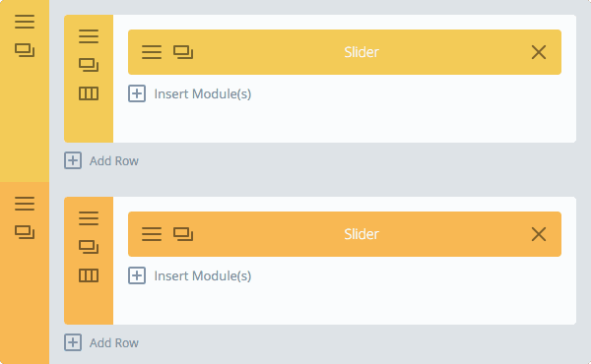Open settings of the orange Slider module
Image resolution: width=591 pixels, height=364 pixels.
click(x=152, y=234)
